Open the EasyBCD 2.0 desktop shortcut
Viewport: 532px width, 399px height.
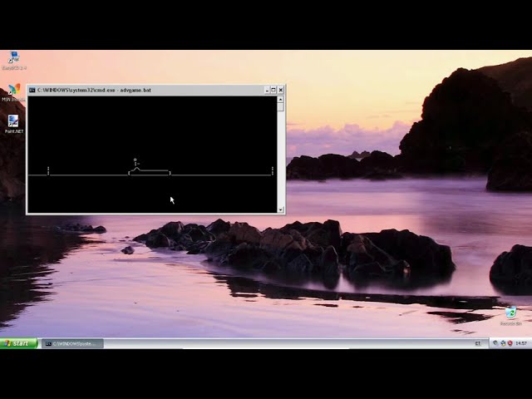click(14, 61)
